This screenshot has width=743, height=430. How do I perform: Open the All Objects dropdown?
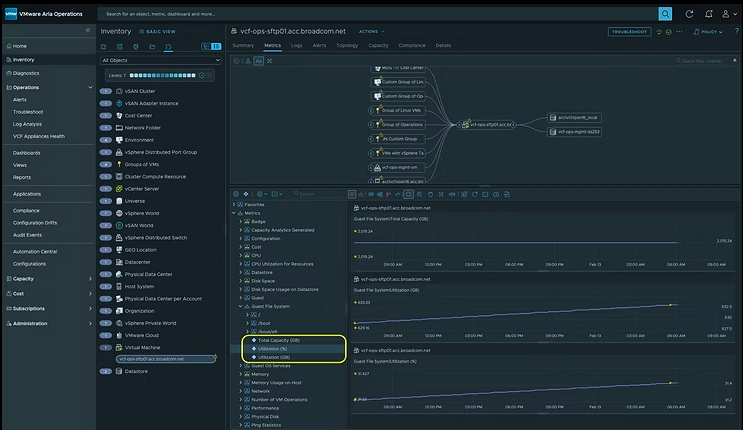160,60
